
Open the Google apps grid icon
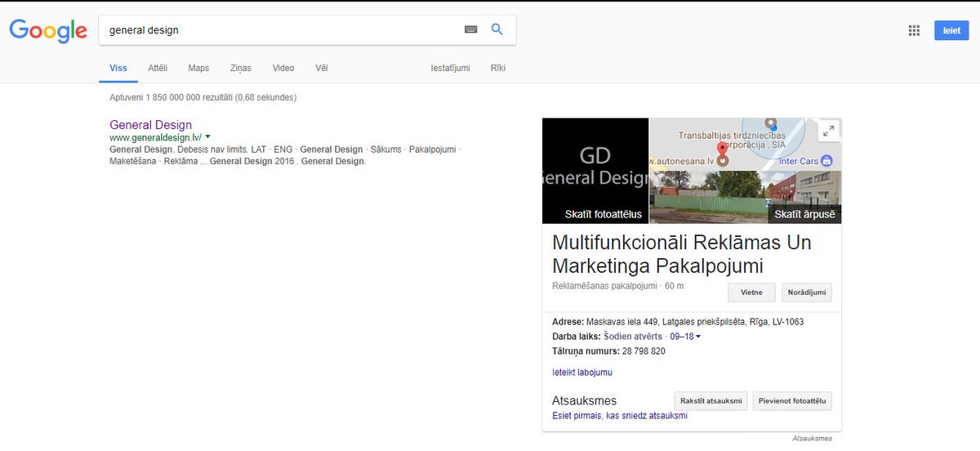(914, 30)
